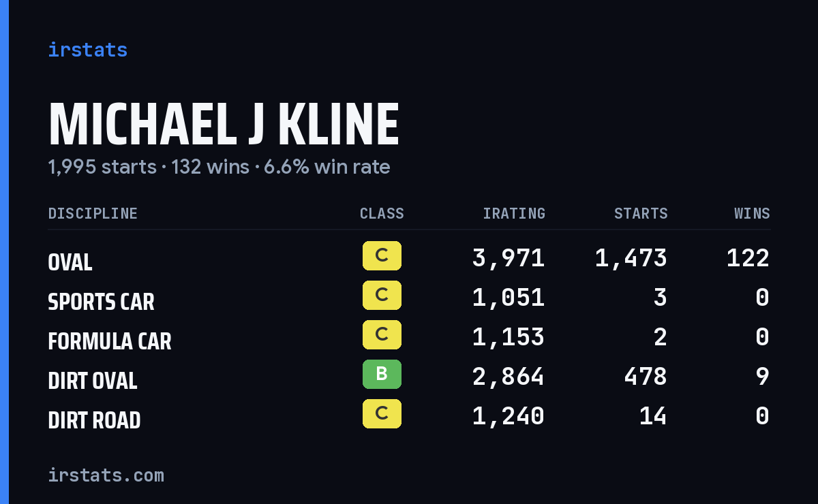Screen dimensions: 818x504
Task: Select the OVAL discipline row
Action: tap(409, 258)
